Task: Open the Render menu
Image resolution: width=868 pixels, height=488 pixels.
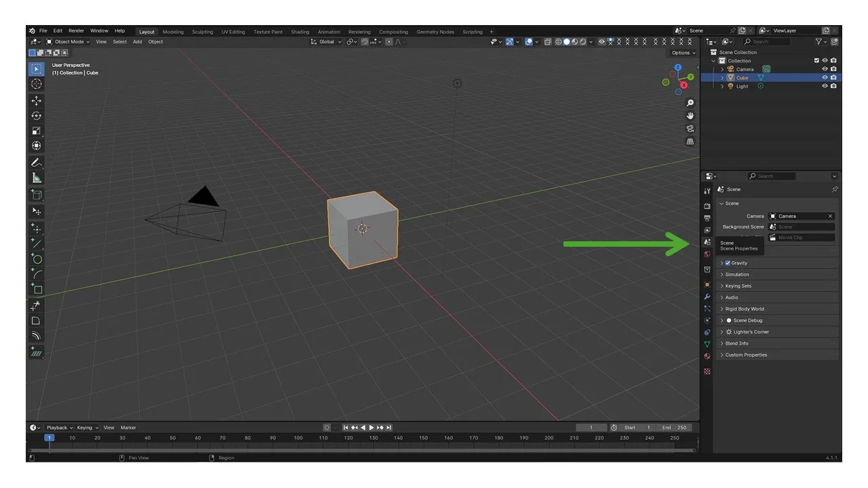Action: [x=76, y=30]
